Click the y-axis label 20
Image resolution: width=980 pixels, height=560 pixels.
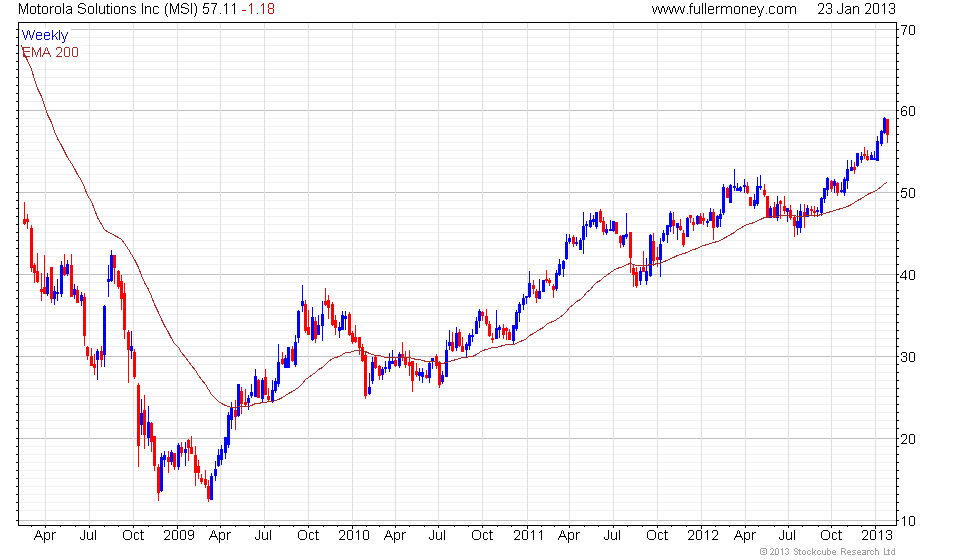[x=908, y=439]
